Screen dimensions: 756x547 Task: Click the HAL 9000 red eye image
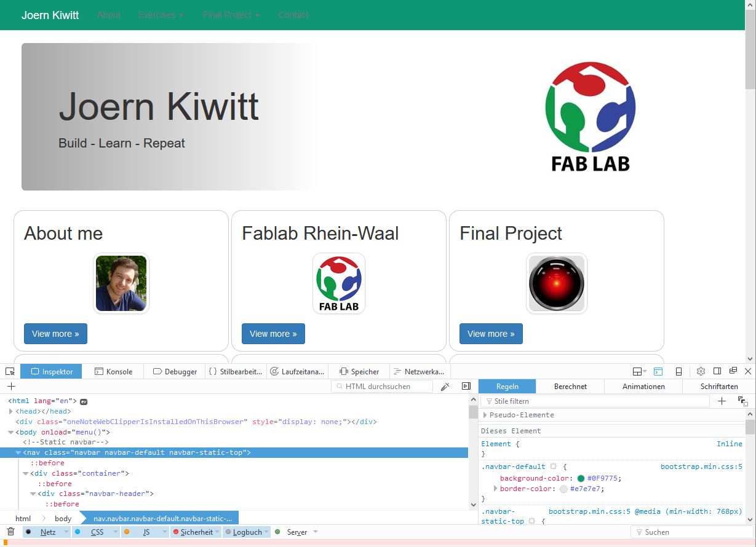pyautogui.click(x=557, y=283)
